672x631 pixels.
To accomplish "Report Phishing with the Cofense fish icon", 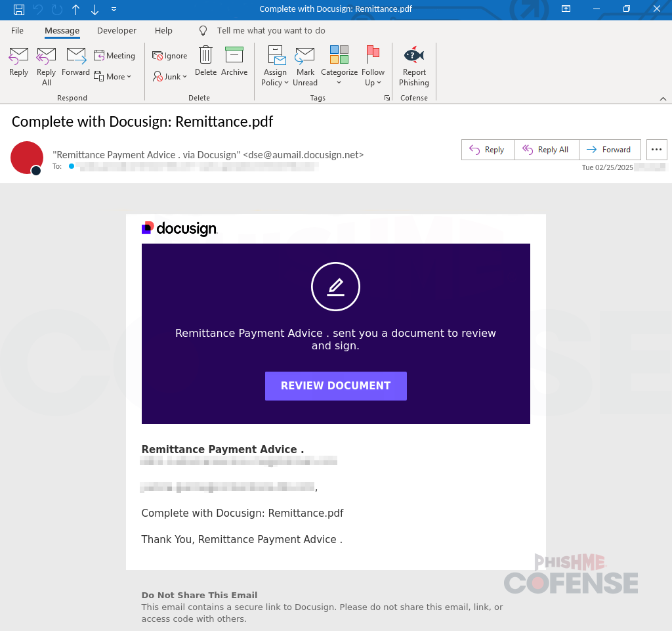I will (413, 64).
